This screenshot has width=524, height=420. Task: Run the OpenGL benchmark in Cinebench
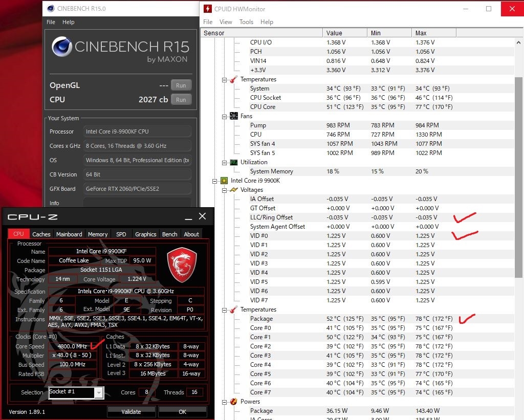click(x=181, y=85)
